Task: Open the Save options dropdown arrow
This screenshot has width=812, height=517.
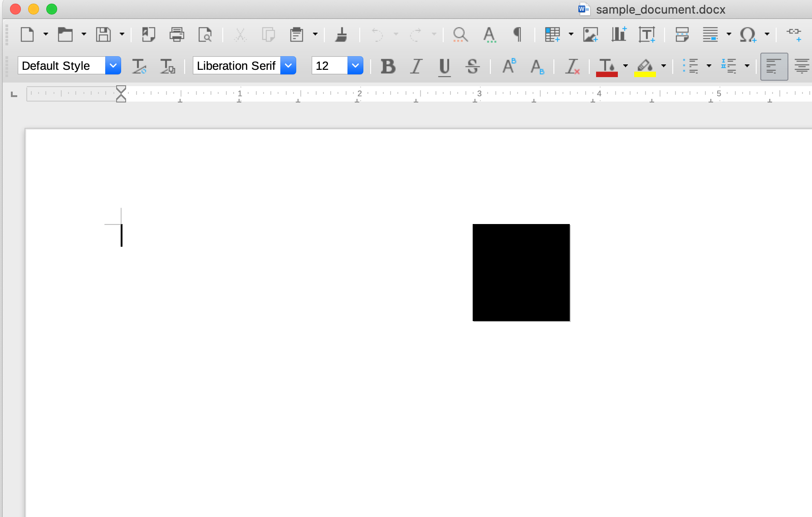Action: [x=122, y=34]
